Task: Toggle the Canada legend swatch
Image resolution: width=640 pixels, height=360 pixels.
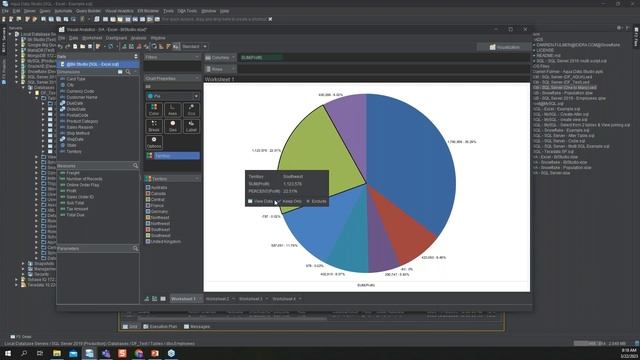Action: pyautogui.click(x=148, y=193)
